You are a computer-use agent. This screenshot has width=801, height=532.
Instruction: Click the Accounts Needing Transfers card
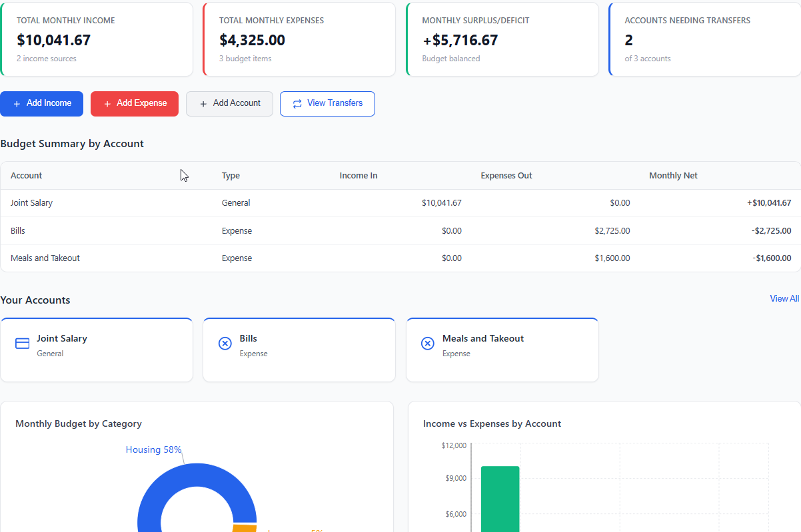click(704, 39)
